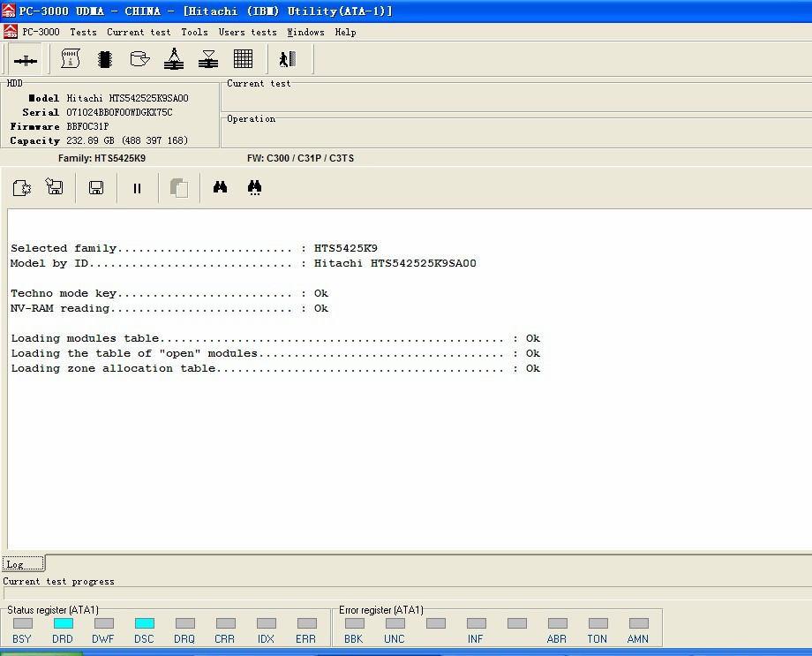This screenshot has height=656, width=812.
Task: Click the ABR error indicator
Action: point(557,623)
